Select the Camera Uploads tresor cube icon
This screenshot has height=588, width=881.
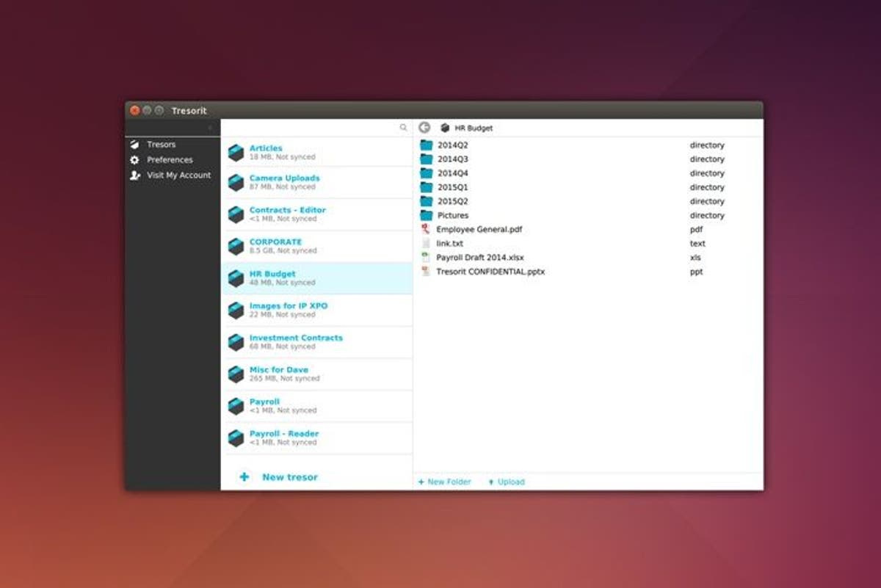click(236, 182)
